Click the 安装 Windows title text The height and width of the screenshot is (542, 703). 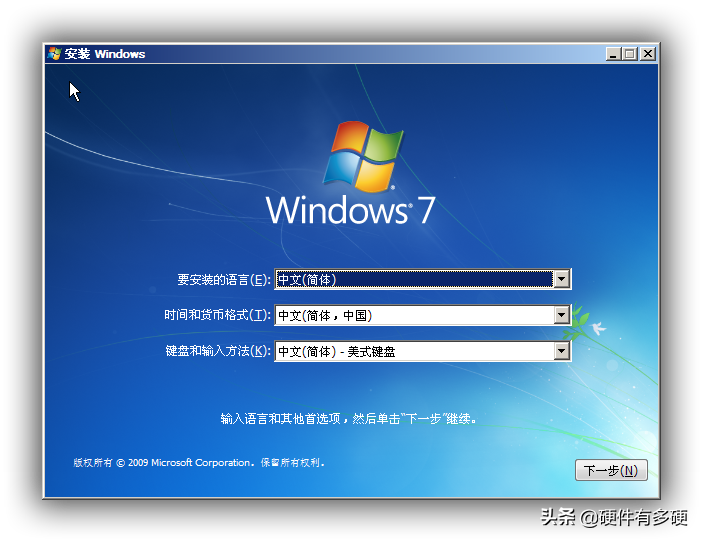click(x=104, y=54)
